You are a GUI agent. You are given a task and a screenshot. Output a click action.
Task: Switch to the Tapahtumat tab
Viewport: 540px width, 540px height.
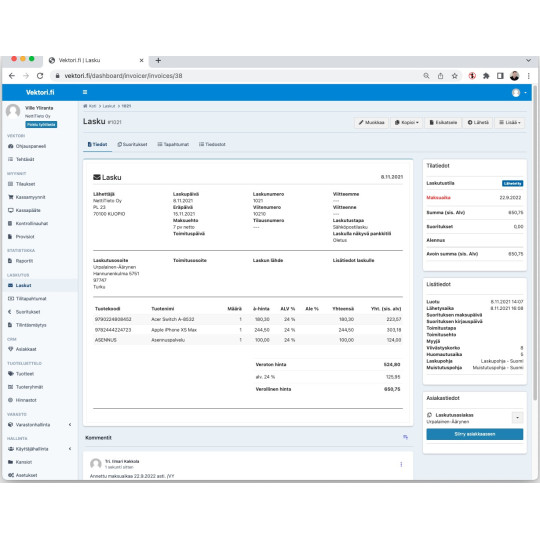pyautogui.click(x=173, y=144)
